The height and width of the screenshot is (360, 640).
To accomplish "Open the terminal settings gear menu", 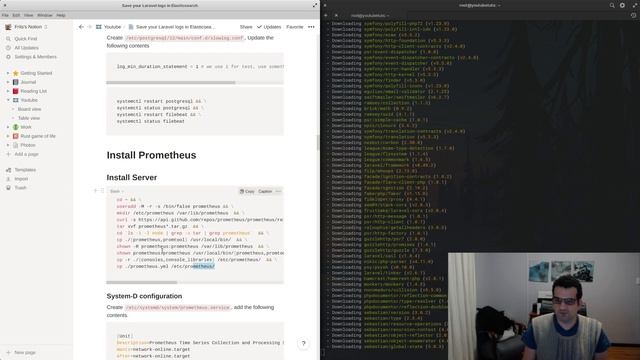I will click(x=622, y=5).
